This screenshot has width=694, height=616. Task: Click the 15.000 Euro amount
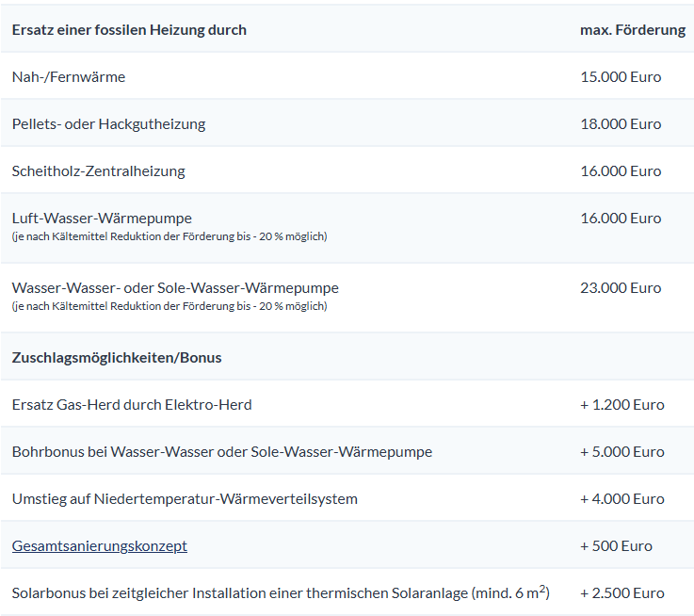[621, 76]
